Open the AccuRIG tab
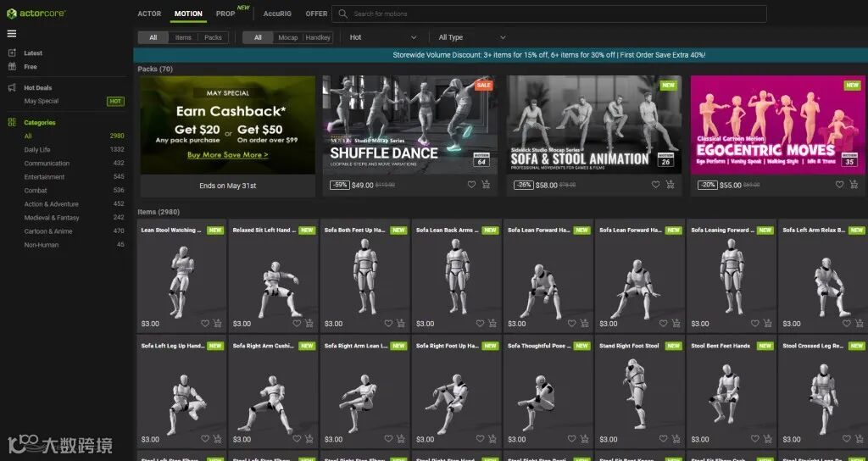This screenshot has height=461, width=868. pos(277,14)
